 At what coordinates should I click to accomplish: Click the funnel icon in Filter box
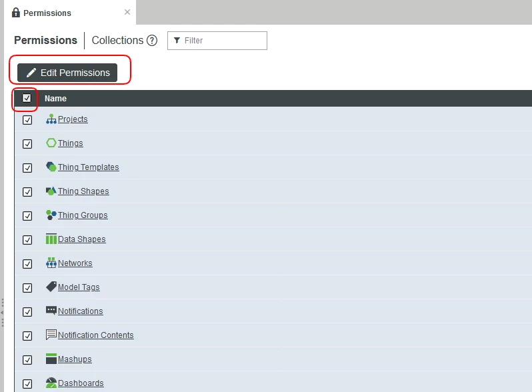point(177,41)
